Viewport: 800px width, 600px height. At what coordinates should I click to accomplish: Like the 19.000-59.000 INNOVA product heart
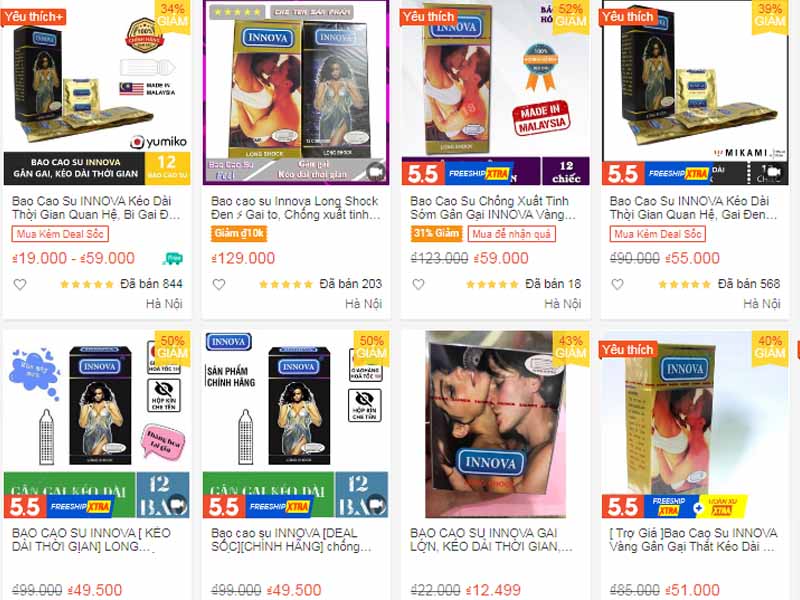click(x=20, y=285)
